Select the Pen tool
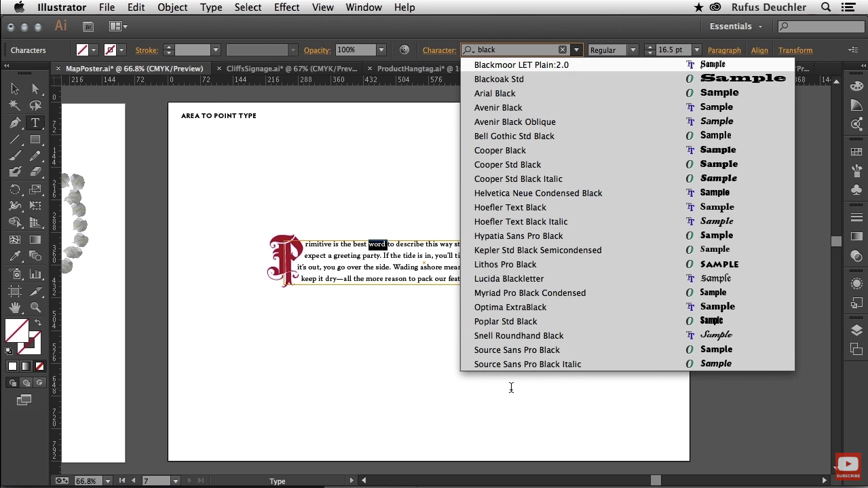The height and width of the screenshot is (488, 868). click(x=15, y=123)
